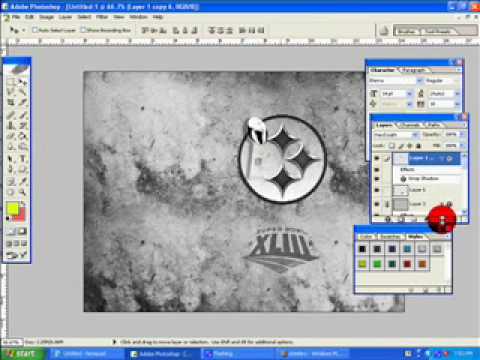Image resolution: width=480 pixels, height=360 pixels.
Task: Open the Image menu
Action: [46, 17]
